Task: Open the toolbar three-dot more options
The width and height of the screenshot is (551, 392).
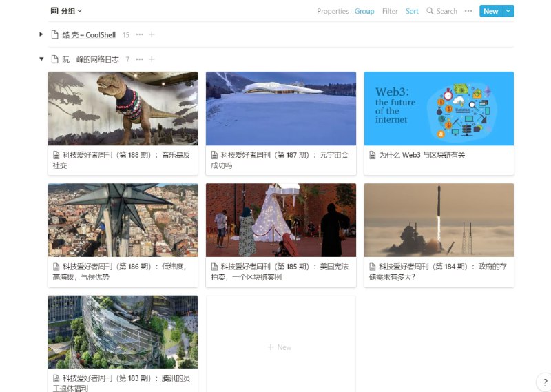Action: 468,11
